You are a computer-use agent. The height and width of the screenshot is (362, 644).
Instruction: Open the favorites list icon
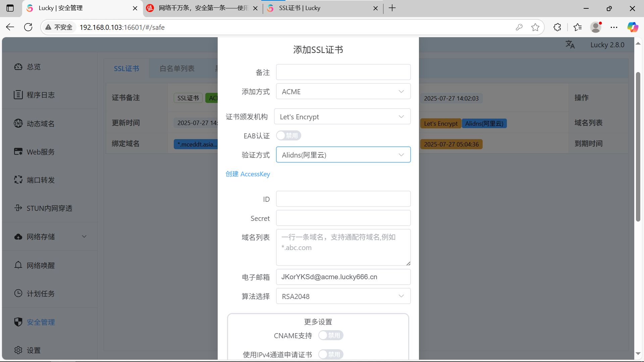click(x=578, y=27)
